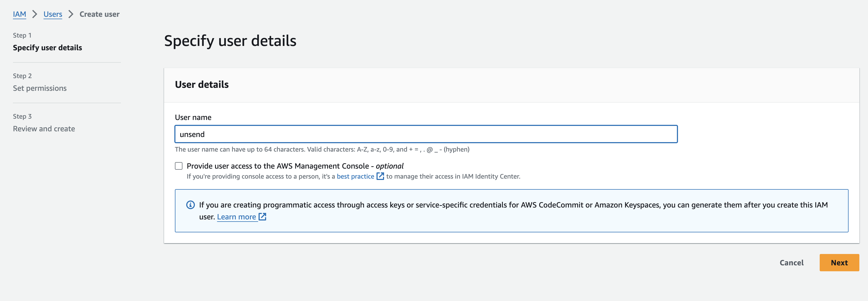
Task: Click the info circle icon in notice
Action: 190,205
